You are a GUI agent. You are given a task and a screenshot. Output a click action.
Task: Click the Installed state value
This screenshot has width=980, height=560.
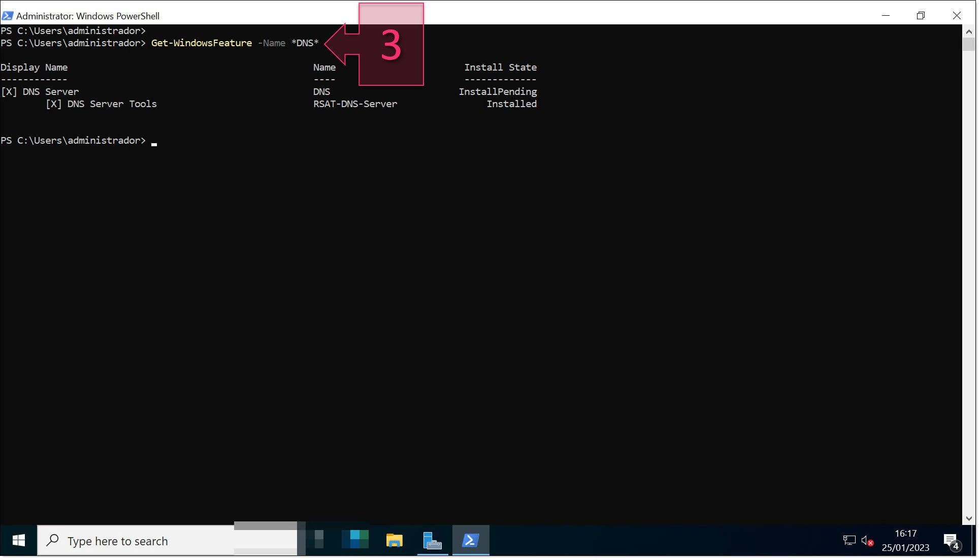(x=513, y=104)
